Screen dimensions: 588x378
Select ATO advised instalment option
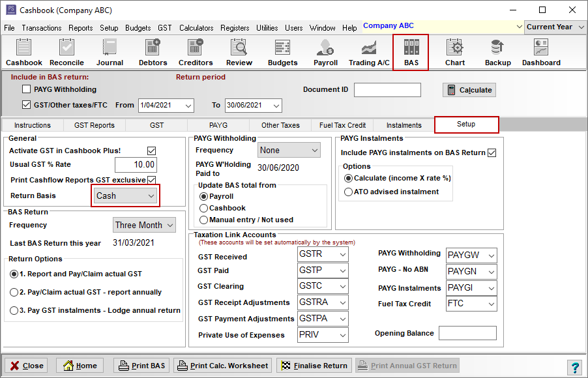pos(348,192)
